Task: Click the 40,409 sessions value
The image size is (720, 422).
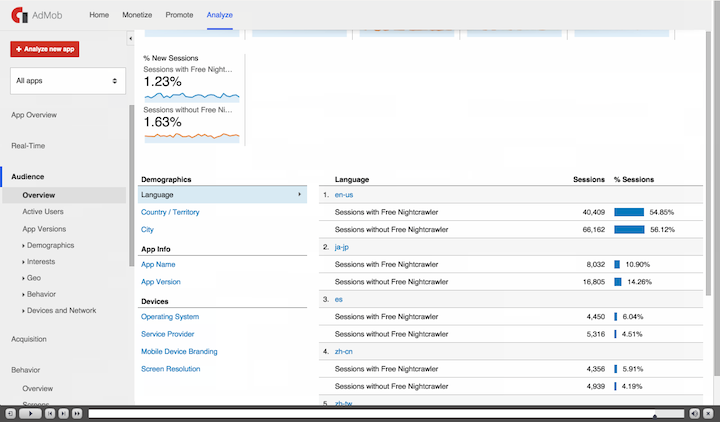Action: [x=594, y=212]
